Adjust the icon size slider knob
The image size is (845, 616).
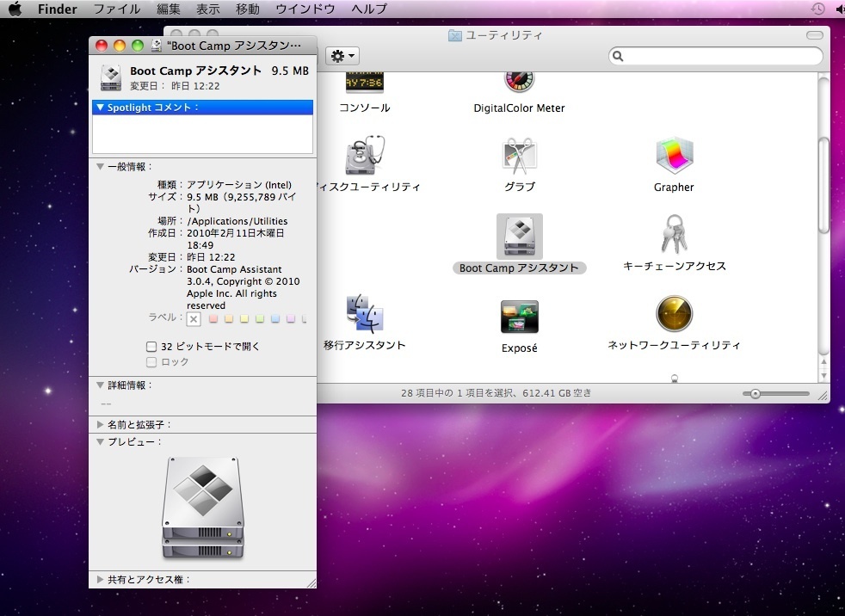point(755,394)
